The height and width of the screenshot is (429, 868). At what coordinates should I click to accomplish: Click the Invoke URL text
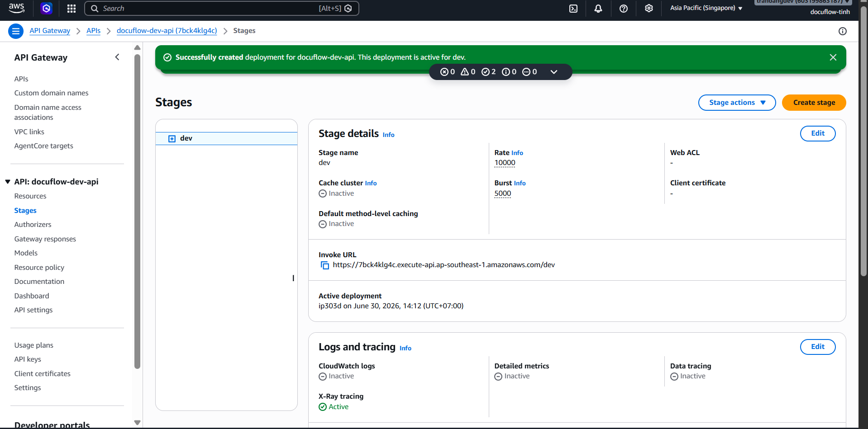(x=444, y=265)
